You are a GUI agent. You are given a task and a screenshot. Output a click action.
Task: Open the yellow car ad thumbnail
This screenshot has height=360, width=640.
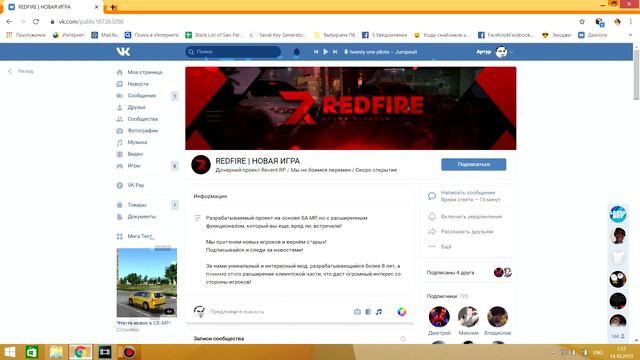pos(147,282)
